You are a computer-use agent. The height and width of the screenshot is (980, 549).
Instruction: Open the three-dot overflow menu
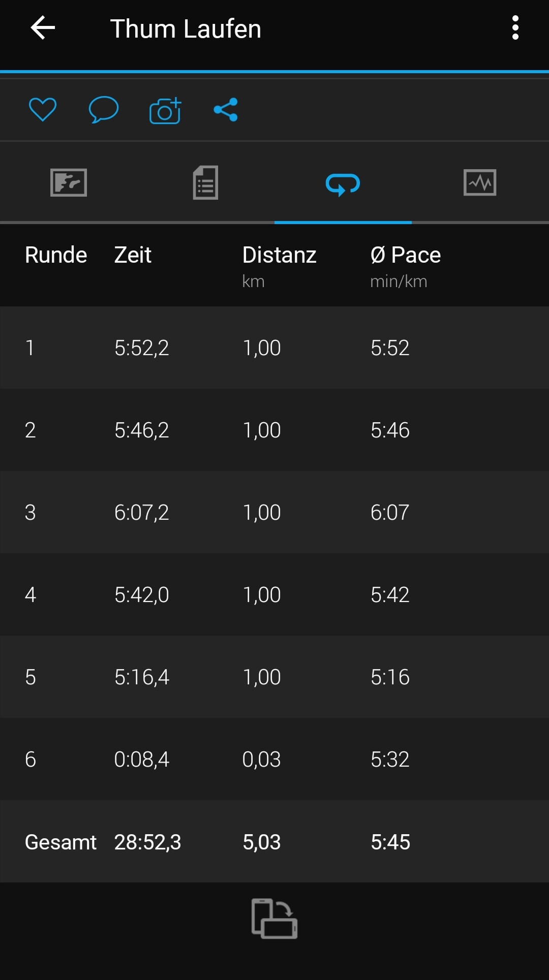coord(515,28)
